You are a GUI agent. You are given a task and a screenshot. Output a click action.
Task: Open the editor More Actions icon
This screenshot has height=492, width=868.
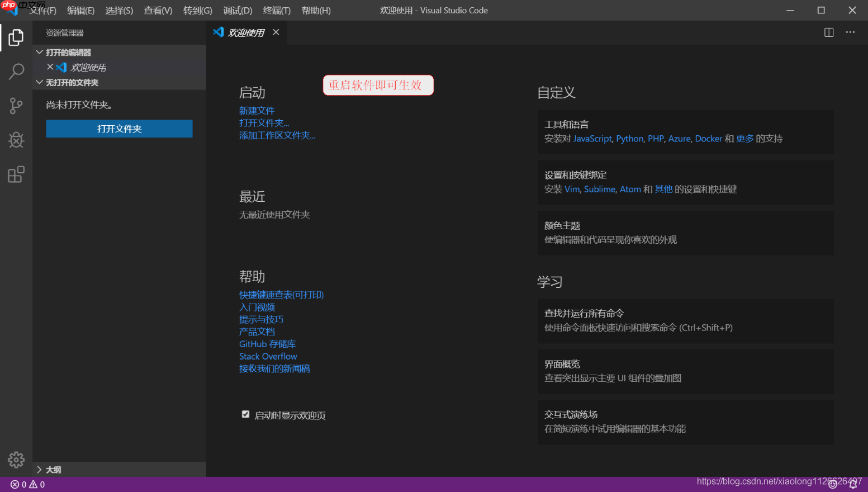pyautogui.click(x=850, y=32)
